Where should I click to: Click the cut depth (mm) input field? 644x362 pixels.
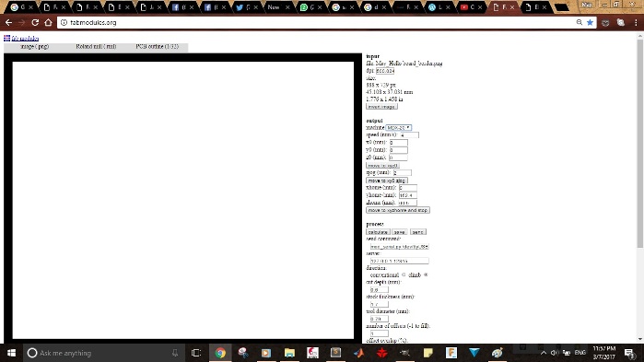(x=379, y=290)
